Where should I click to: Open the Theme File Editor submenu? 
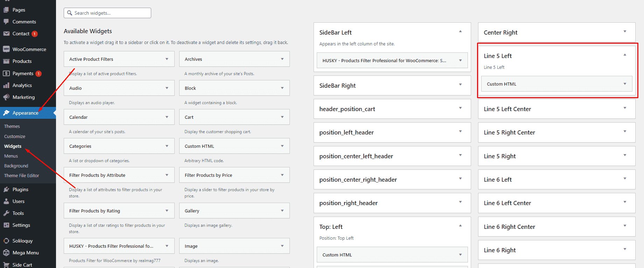click(22, 176)
